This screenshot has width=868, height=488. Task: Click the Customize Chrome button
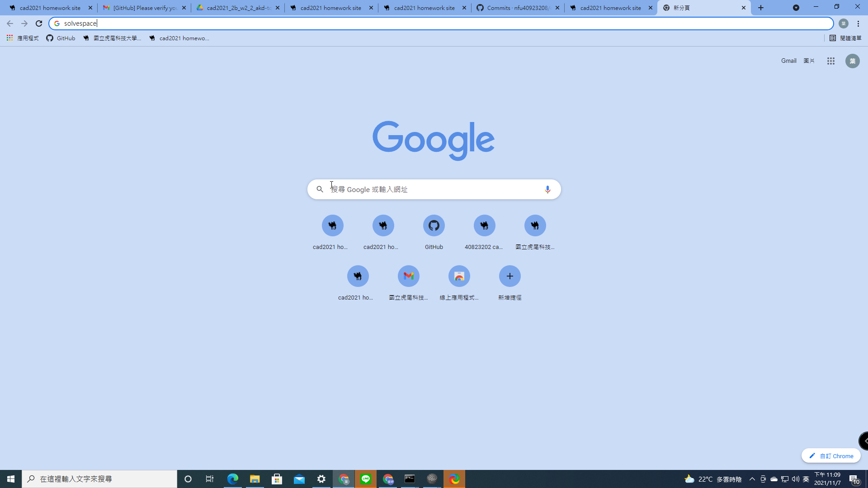(831, 456)
